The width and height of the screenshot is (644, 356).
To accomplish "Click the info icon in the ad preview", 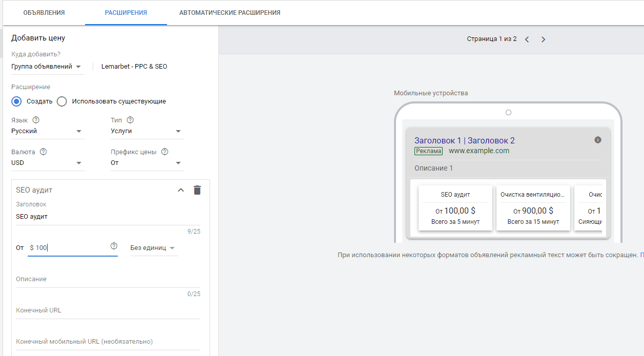I will [597, 139].
